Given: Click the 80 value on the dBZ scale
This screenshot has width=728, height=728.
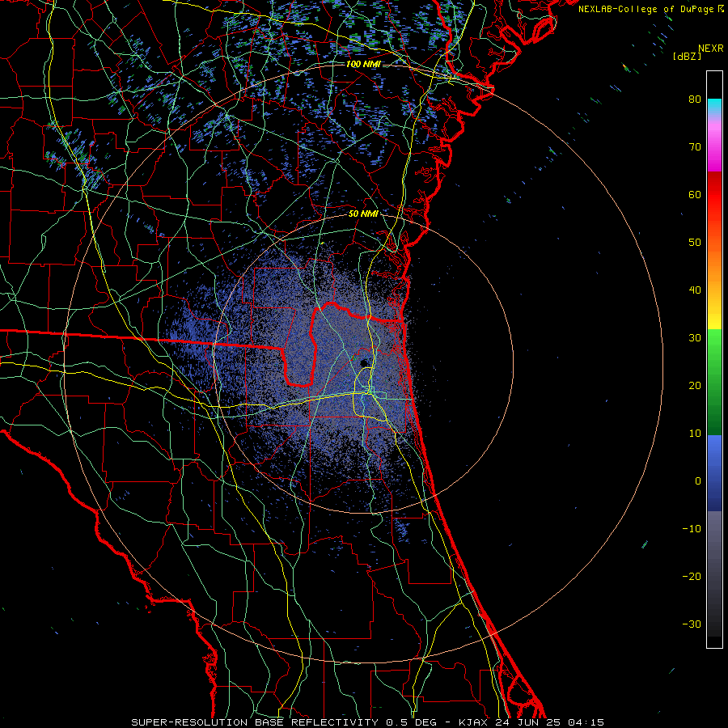Looking at the screenshot, I should click(695, 99).
